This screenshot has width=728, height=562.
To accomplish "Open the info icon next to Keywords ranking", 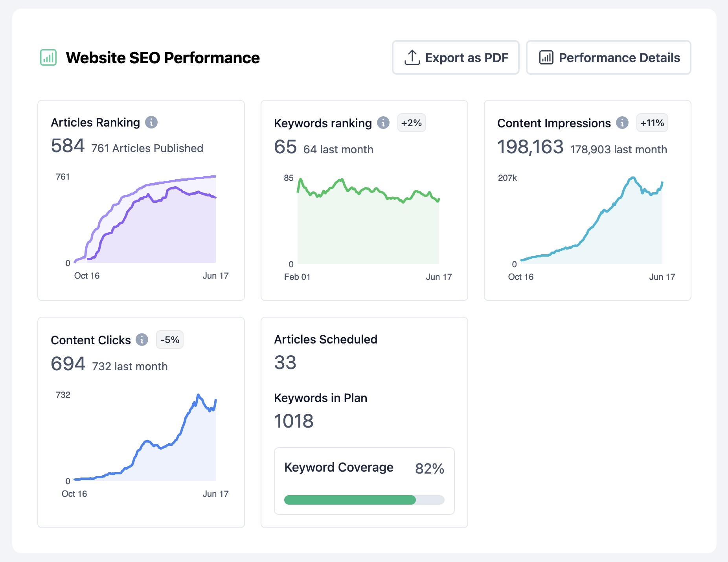I will (383, 123).
